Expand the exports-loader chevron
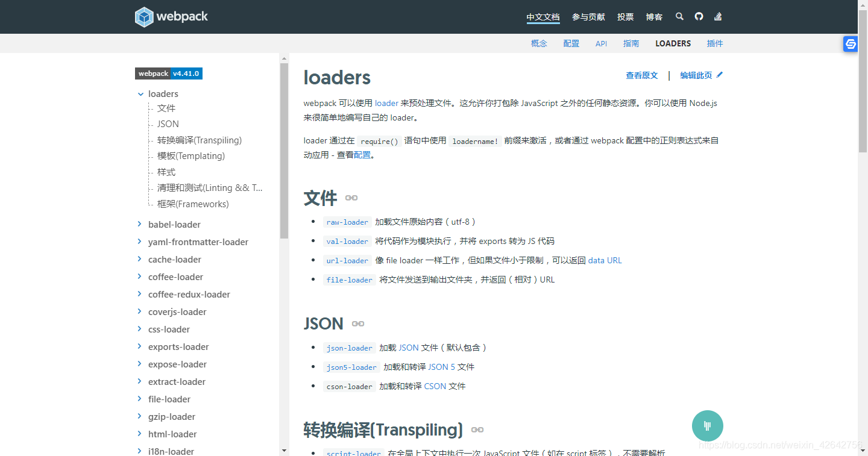 click(140, 346)
